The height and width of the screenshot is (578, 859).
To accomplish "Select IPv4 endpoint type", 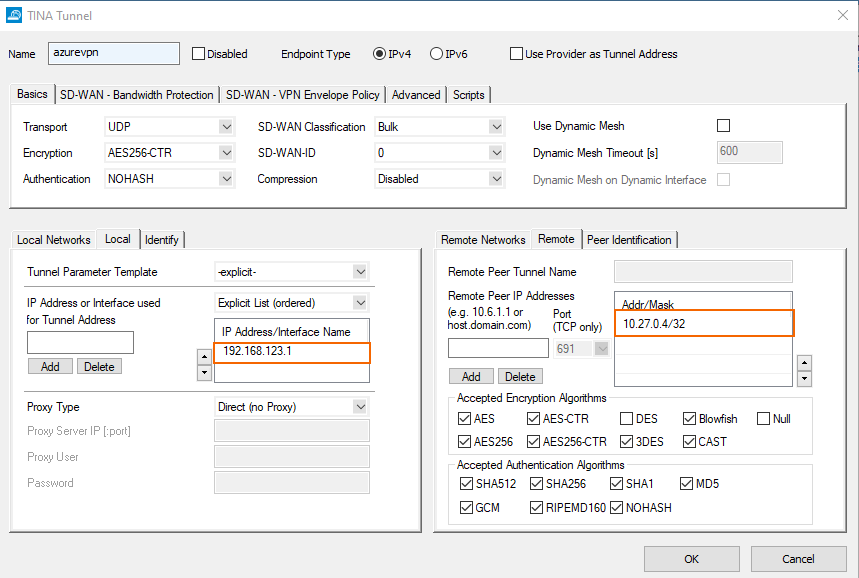I will [x=379, y=54].
